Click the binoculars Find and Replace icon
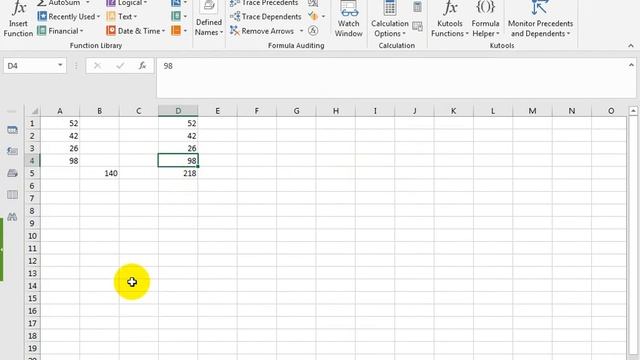The width and height of the screenshot is (640, 360). 12,216
